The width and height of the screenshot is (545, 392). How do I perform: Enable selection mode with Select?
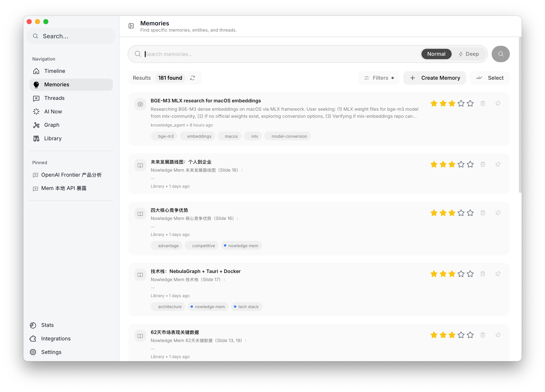click(490, 78)
